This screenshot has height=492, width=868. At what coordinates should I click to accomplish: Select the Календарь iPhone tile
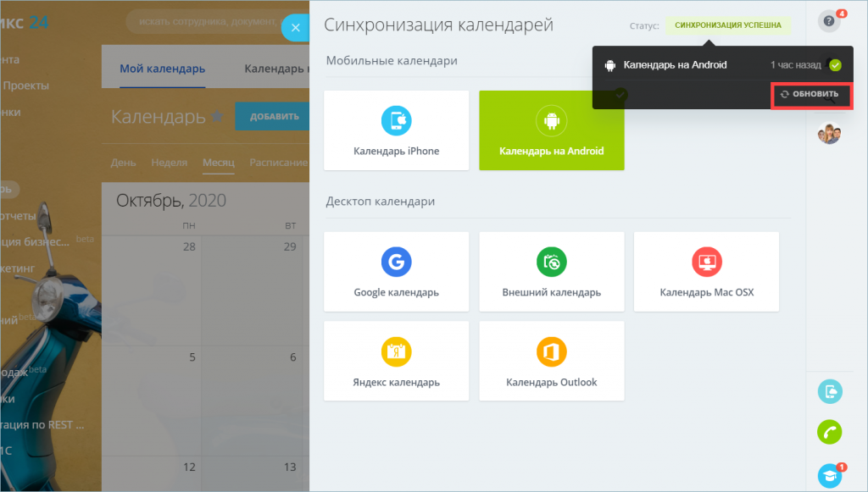(396, 129)
